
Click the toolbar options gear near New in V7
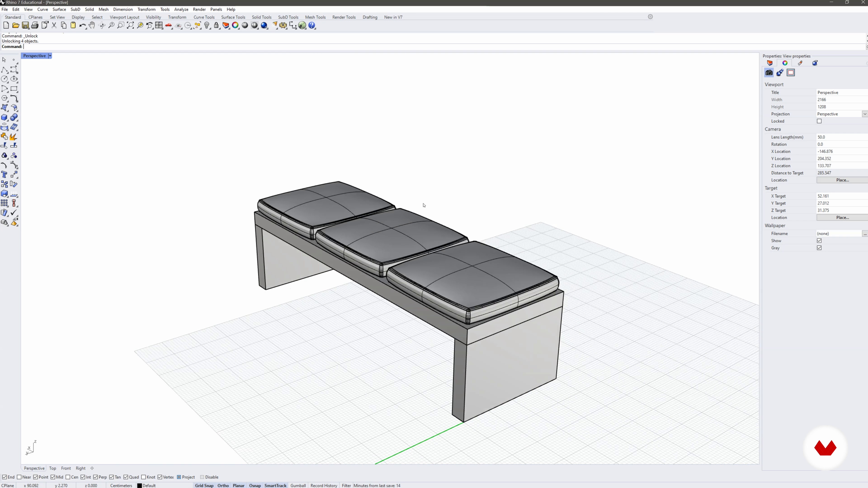tap(650, 17)
